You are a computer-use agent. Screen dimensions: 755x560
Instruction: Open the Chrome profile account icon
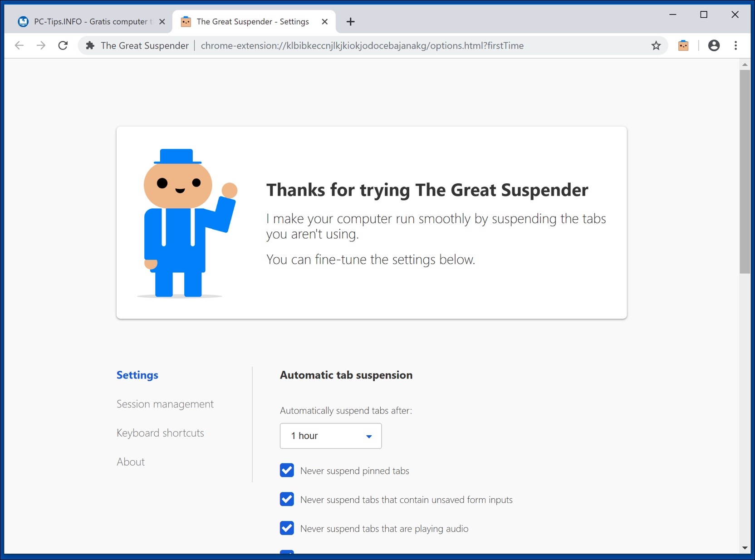point(714,45)
